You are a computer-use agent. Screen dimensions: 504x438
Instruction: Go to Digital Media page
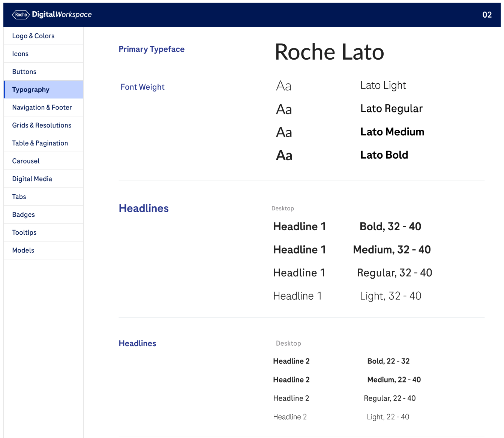[x=32, y=179]
